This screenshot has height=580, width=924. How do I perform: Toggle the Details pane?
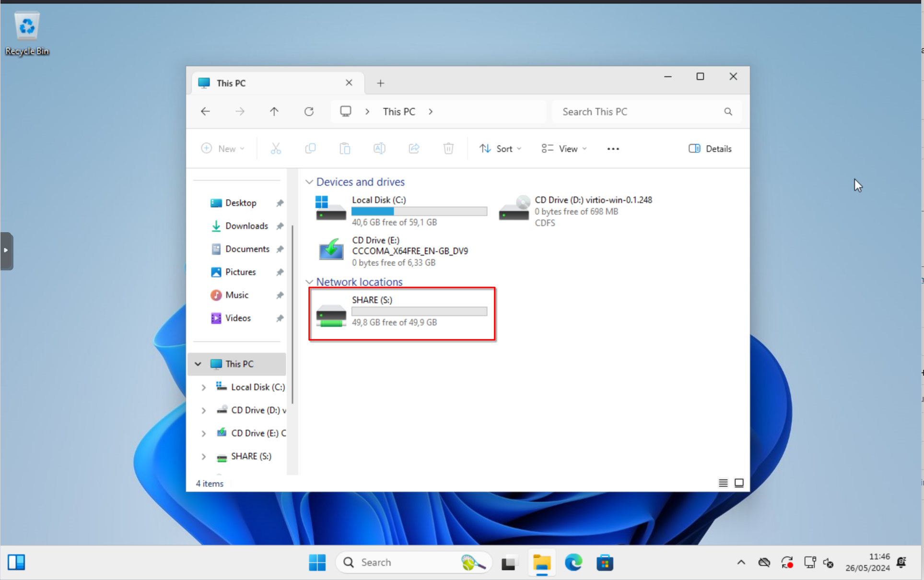[710, 149]
